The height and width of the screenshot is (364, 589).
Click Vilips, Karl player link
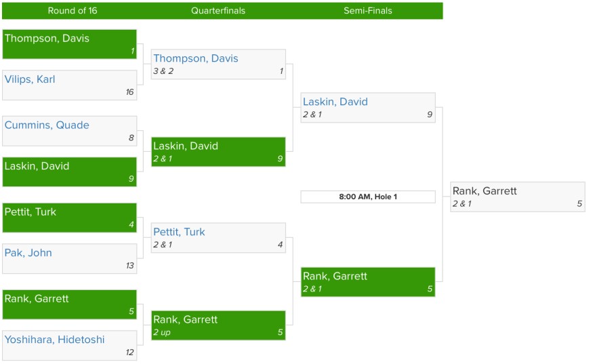(x=30, y=79)
